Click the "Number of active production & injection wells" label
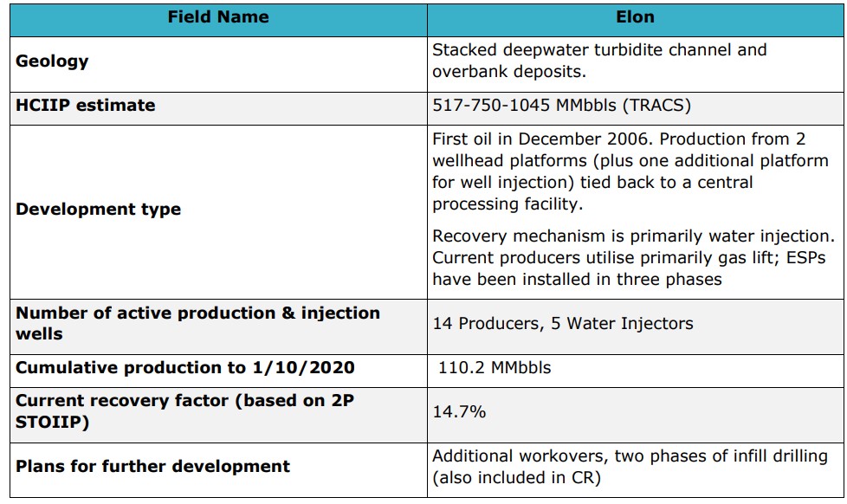Viewport: 847px width, 504px height. point(197,322)
